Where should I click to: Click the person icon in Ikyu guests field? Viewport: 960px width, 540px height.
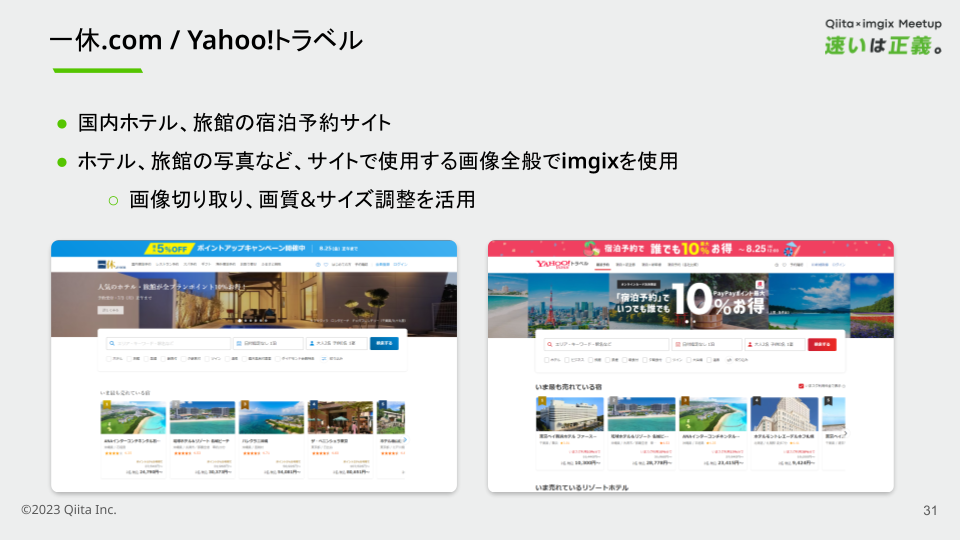312,343
